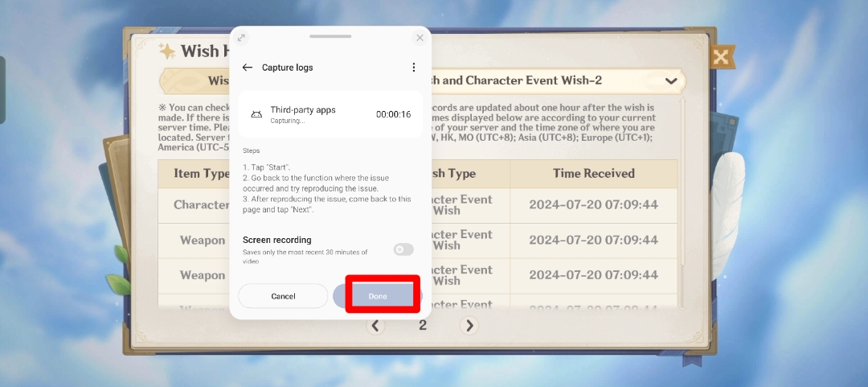The width and height of the screenshot is (868, 387).
Task: Click the capture timer 00:00:16
Action: point(393,114)
